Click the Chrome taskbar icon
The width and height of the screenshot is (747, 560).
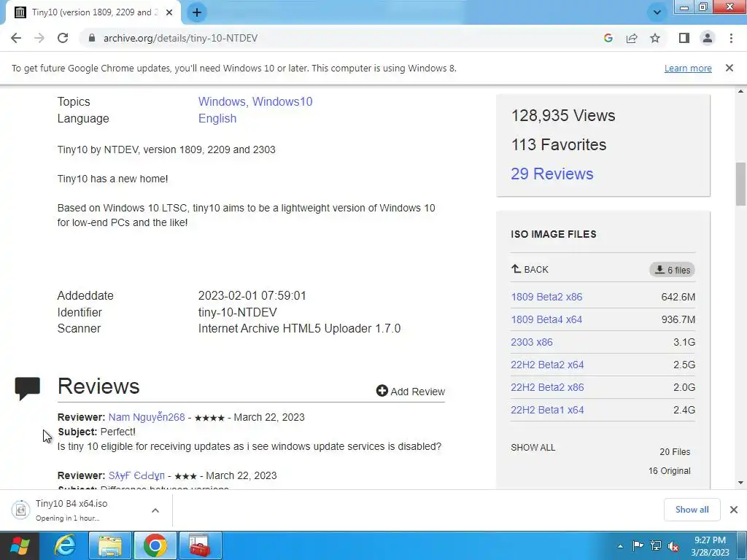point(155,545)
